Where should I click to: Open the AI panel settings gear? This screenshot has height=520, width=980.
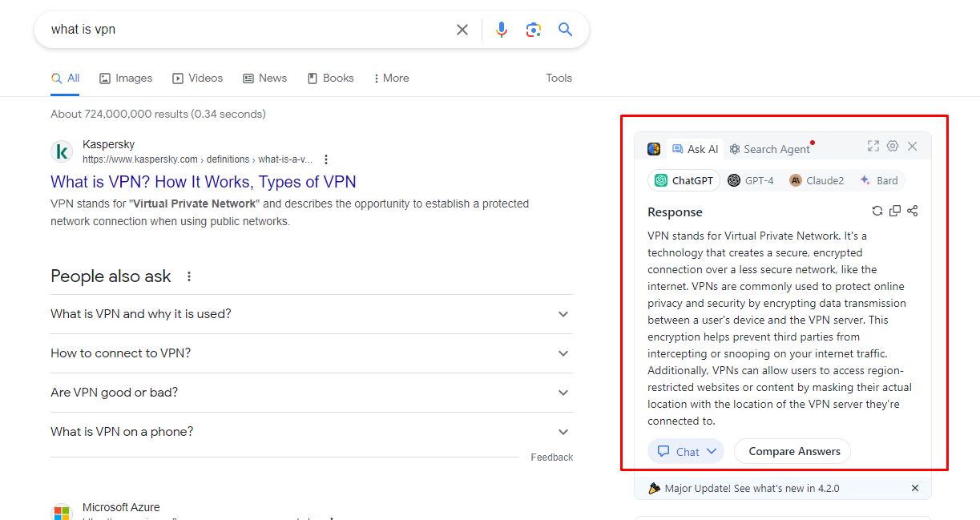click(893, 146)
